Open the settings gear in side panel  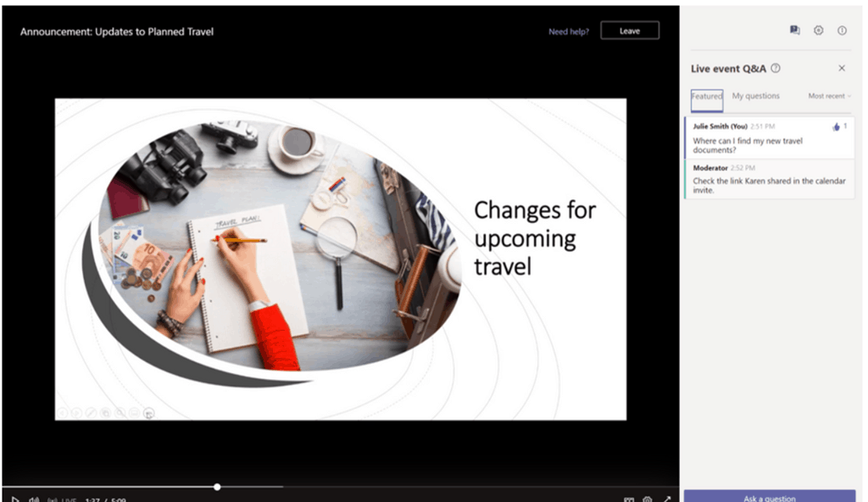[x=818, y=31]
